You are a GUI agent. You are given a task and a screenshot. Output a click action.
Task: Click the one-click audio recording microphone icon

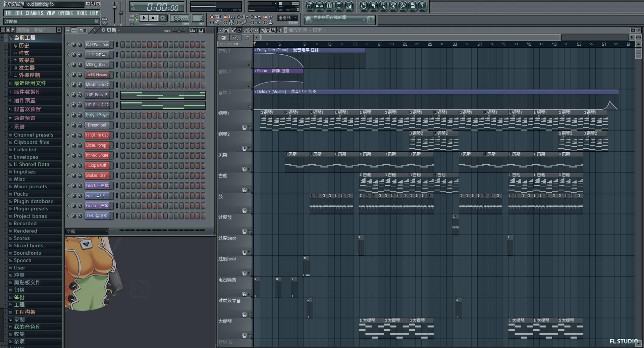(x=403, y=6)
